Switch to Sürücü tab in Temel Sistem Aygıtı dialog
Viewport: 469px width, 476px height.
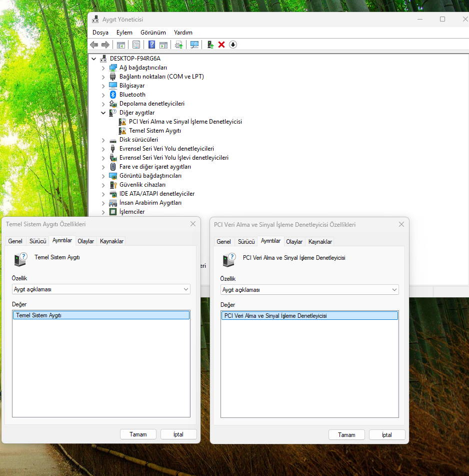tap(38, 241)
